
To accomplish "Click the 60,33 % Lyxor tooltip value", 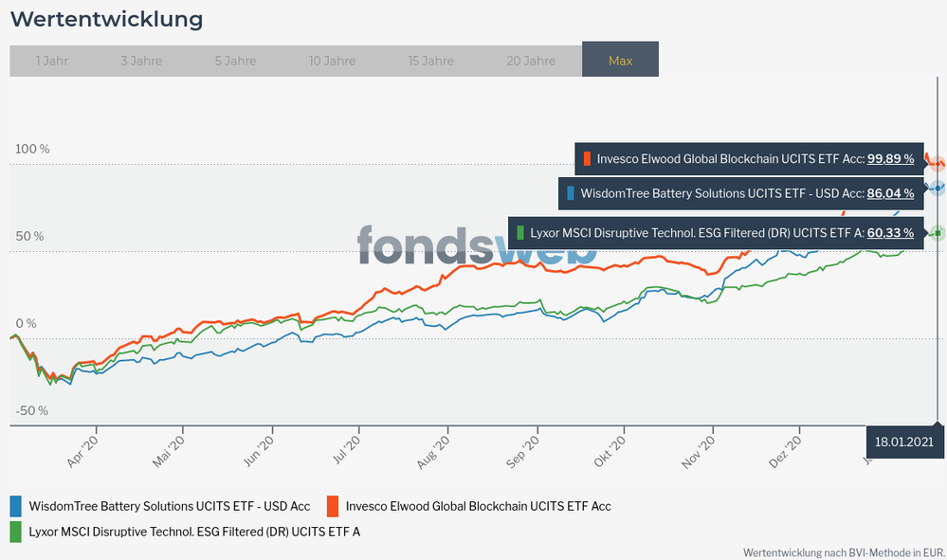I will pos(891,232).
